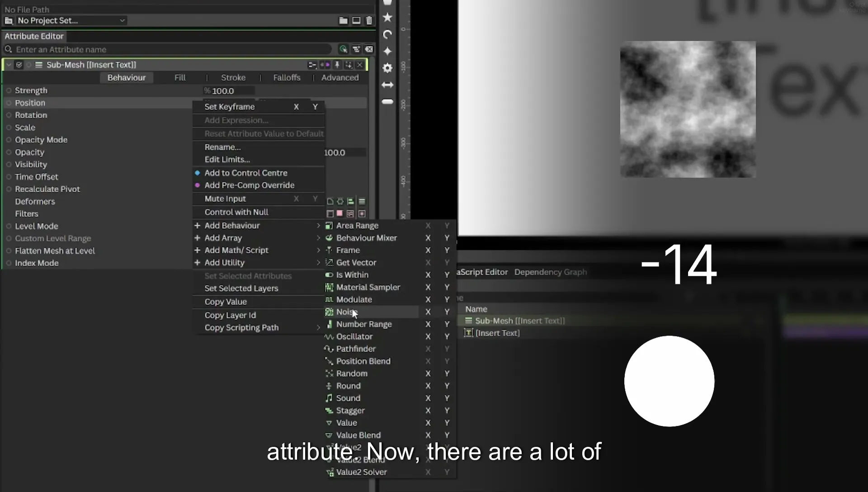This screenshot has width=868, height=492.
Task: Click the project folder icon
Action: (344, 21)
